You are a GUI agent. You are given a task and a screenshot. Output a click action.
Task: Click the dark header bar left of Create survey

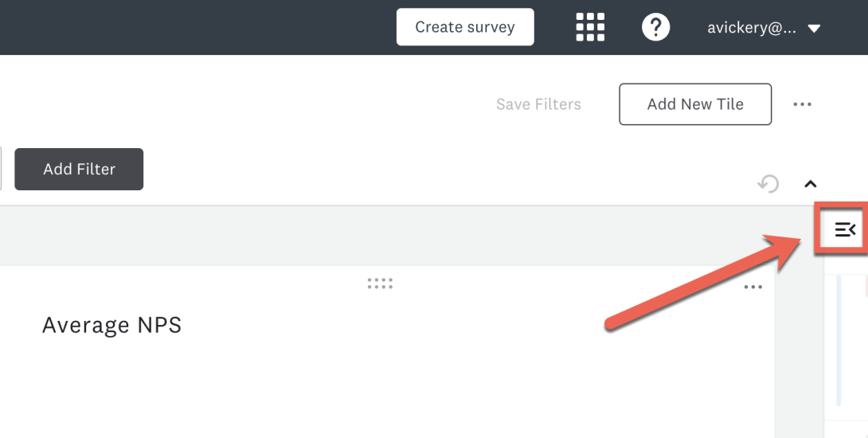[199, 27]
